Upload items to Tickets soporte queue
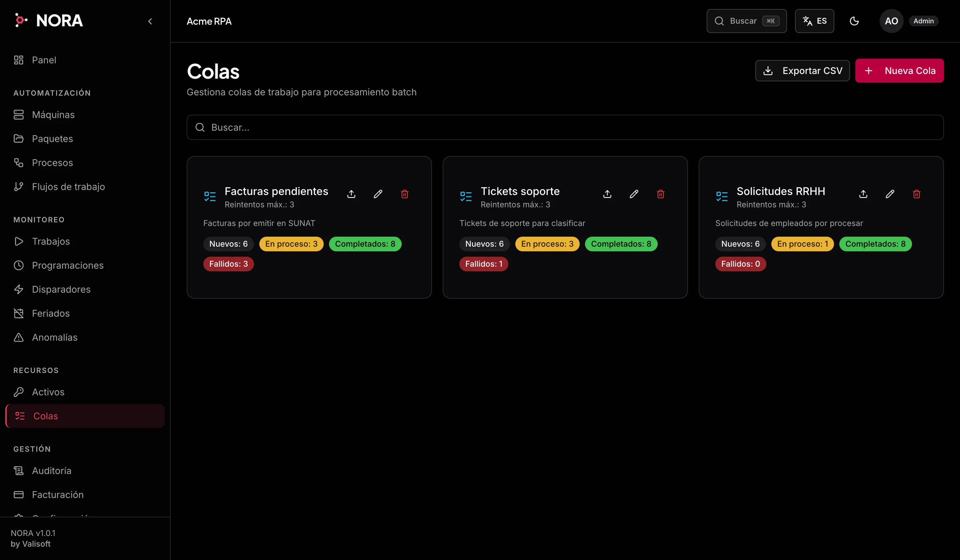The height and width of the screenshot is (560, 960). tap(607, 194)
